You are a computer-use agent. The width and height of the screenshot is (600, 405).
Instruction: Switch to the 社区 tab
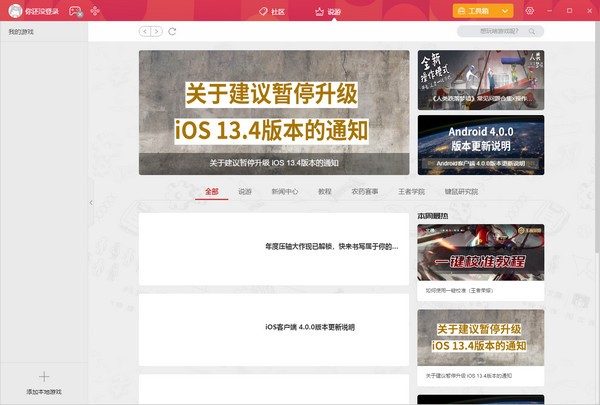coord(272,12)
